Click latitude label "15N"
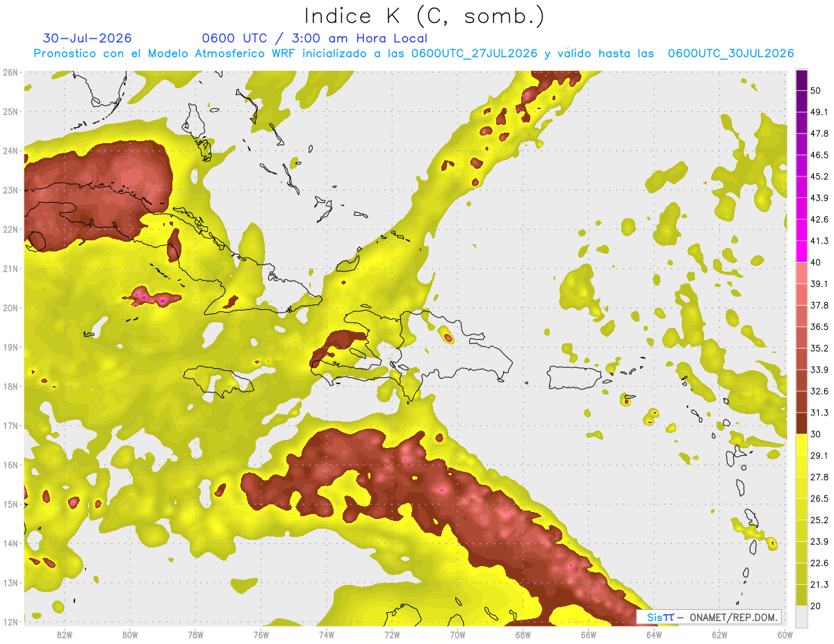Viewport: 834px width, 644px height. click(10, 504)
